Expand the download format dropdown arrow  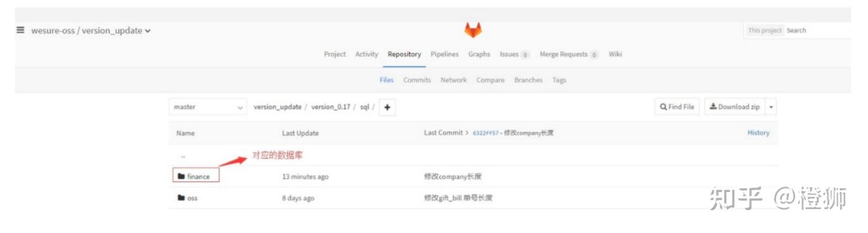tap(772, 107)
